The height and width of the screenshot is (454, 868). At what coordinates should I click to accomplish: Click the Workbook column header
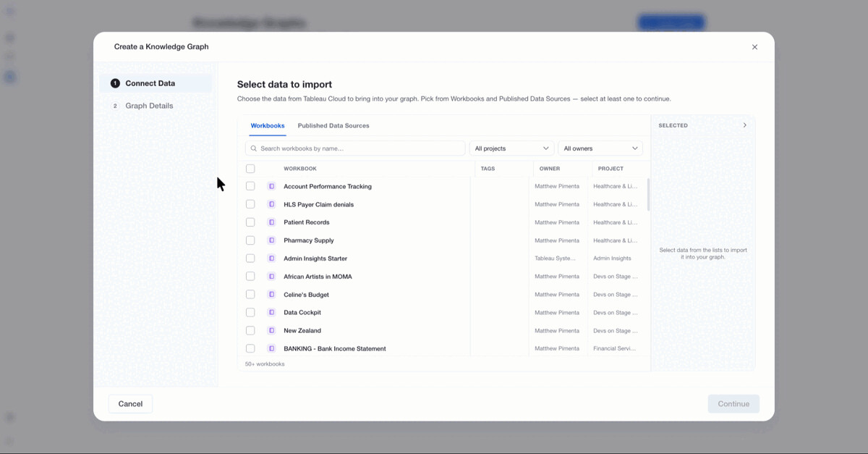300,169
